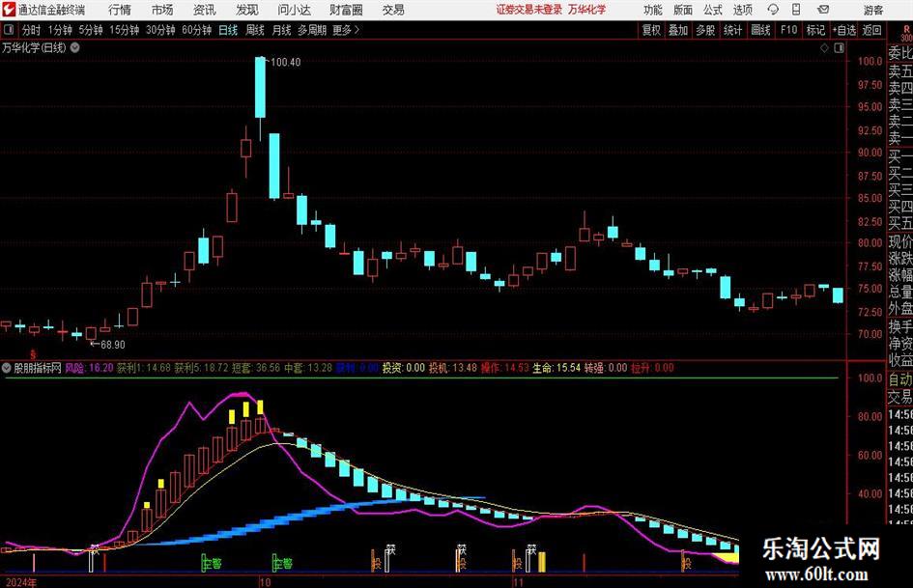Click the month 11 timeline marker
This screenshot has height=588, width=913.
coord(518,582)
